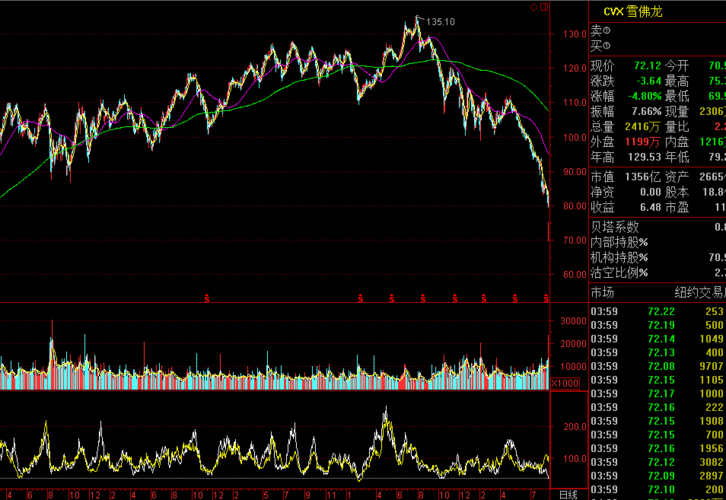Click the CVX 雪佛龙 stock title
Screen dimensions: 726x500
click(633, 12)
